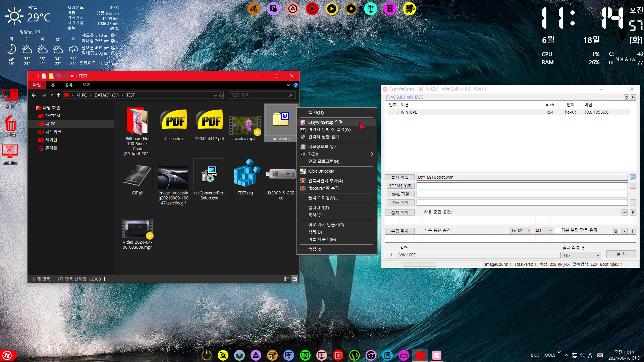Open quick access toolbar customize dropdown
644x362 pixels.
(72, 76)
